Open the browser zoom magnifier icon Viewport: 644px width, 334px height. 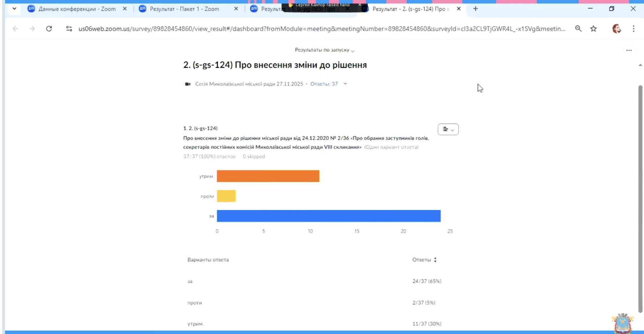tap(578, 29)
